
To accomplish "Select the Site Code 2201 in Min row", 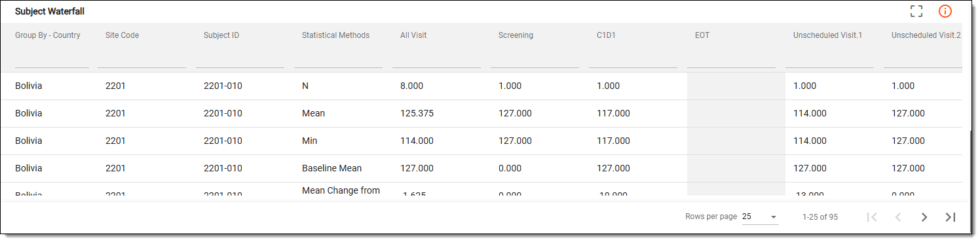I will (x=115, y=141).
